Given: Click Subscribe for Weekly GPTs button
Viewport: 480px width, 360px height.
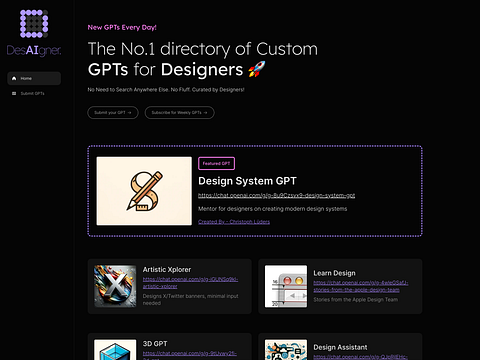Looking at the screenshot, I should 179,113.
